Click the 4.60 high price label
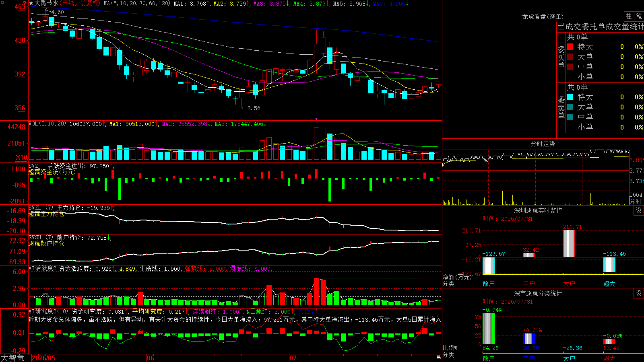The image size is (644, 362). (x=58, y=12)
